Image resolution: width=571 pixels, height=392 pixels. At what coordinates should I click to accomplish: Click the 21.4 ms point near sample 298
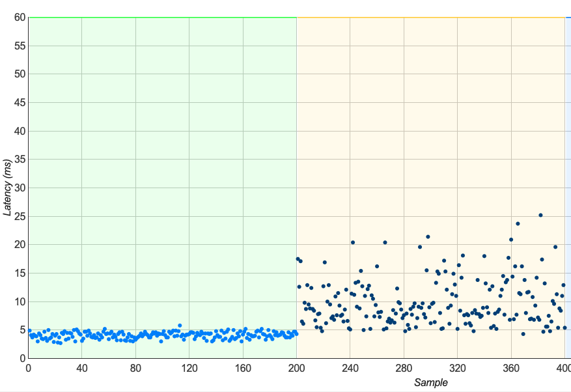[428, 237]
